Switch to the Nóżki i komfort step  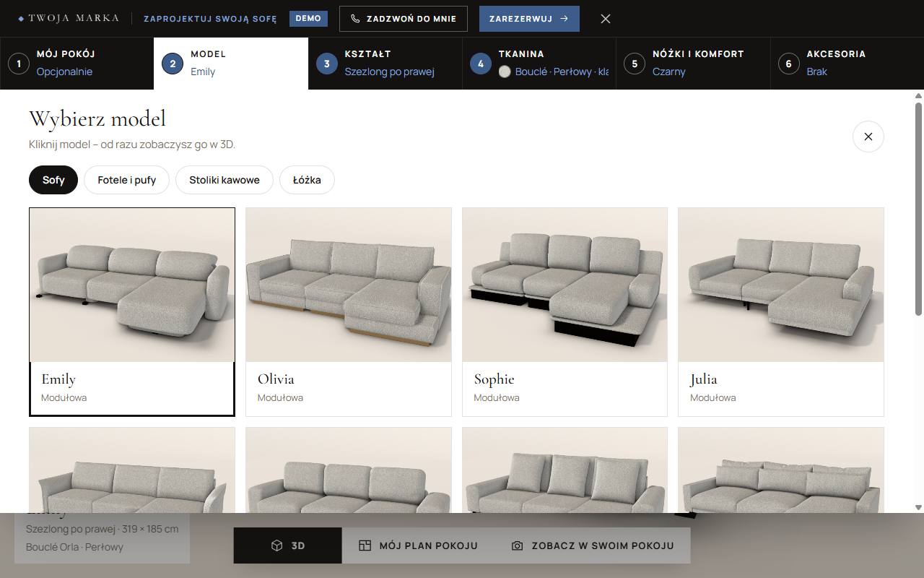[x=693, y=64]
